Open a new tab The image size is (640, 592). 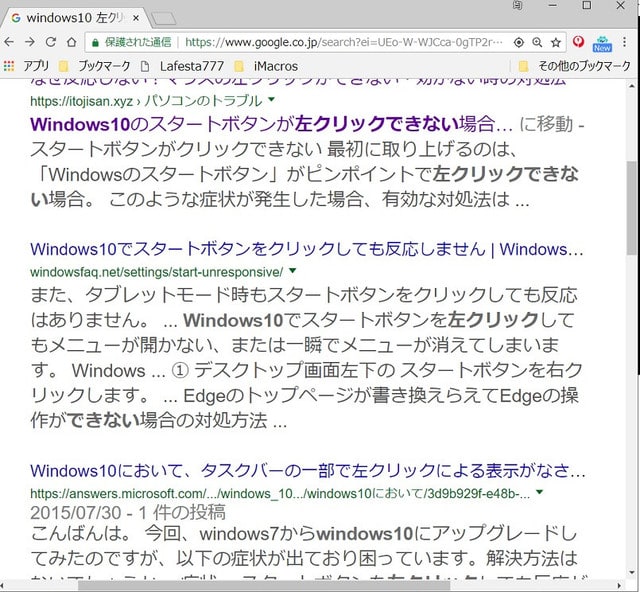click(x=163, y=19)
